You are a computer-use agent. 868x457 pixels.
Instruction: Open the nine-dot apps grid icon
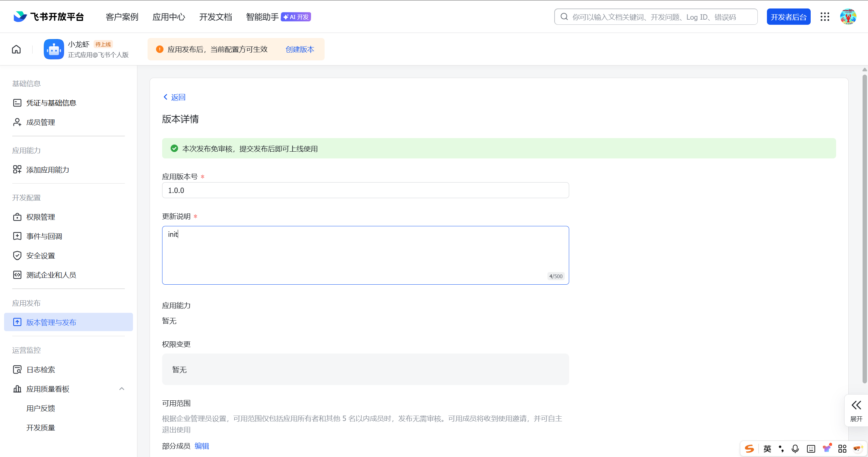coord(825,17)
